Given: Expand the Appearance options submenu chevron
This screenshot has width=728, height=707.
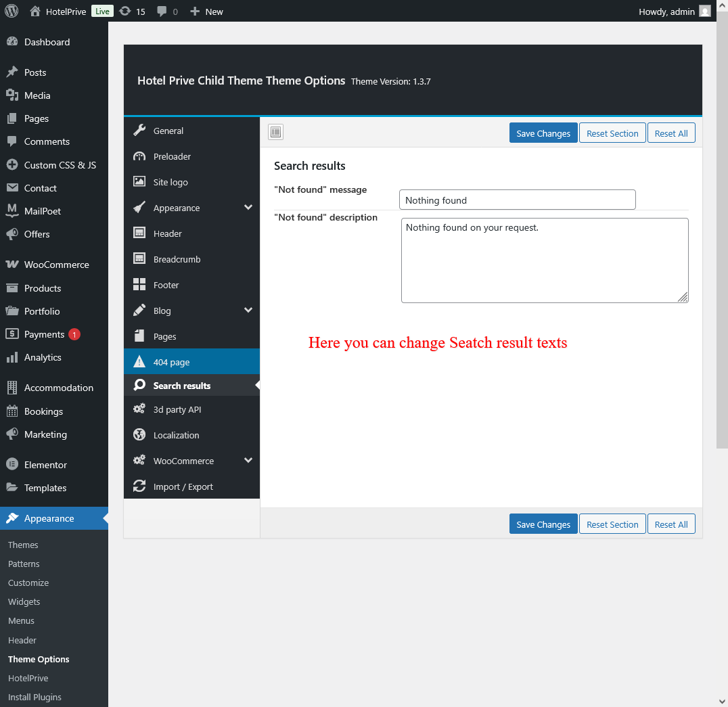Looking at the screenshot, I should point(248,208).
